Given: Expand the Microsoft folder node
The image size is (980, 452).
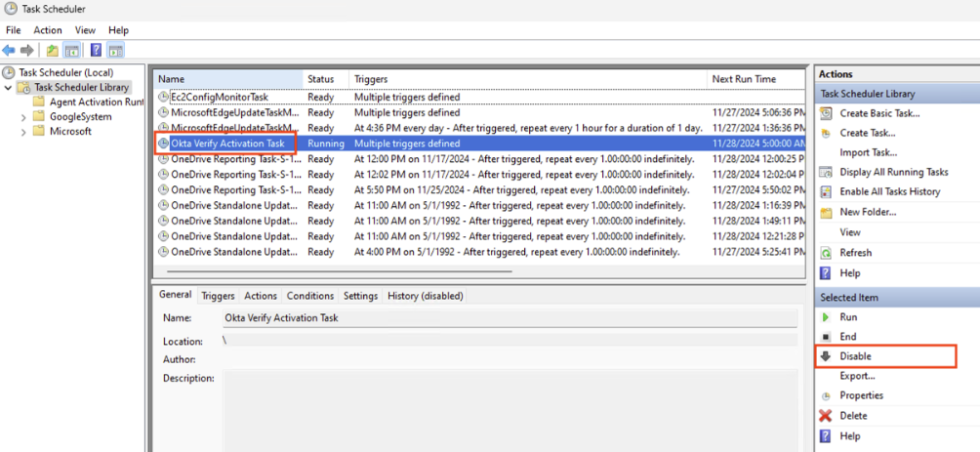Looking at the screenshot, I should [x=23, y=132].
